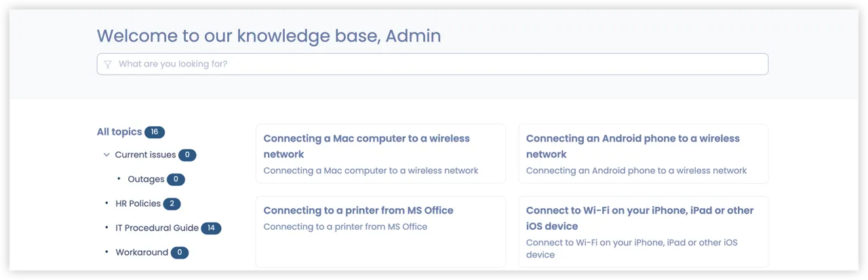Image resolution: width=868 pixels, height=280 pixels.
Task: Select the Workaround topic
Action: [x=142, y=253]
